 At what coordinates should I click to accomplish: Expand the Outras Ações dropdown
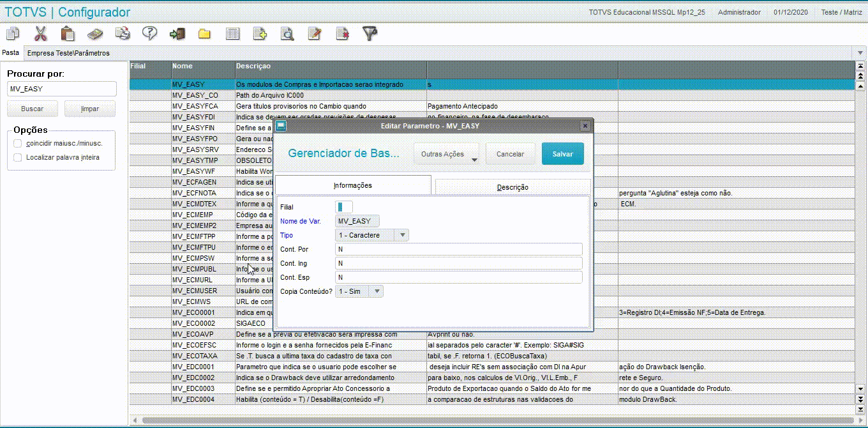point(447,154)
